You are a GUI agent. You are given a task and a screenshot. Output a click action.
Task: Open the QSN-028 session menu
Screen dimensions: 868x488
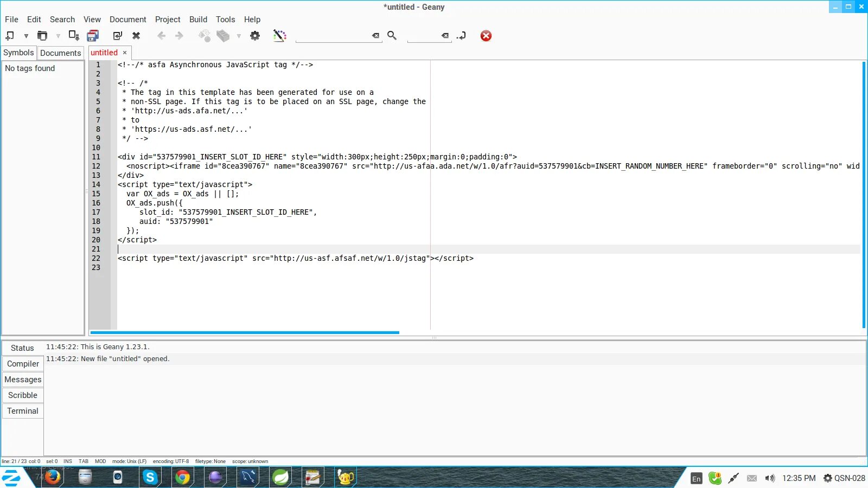844,478
